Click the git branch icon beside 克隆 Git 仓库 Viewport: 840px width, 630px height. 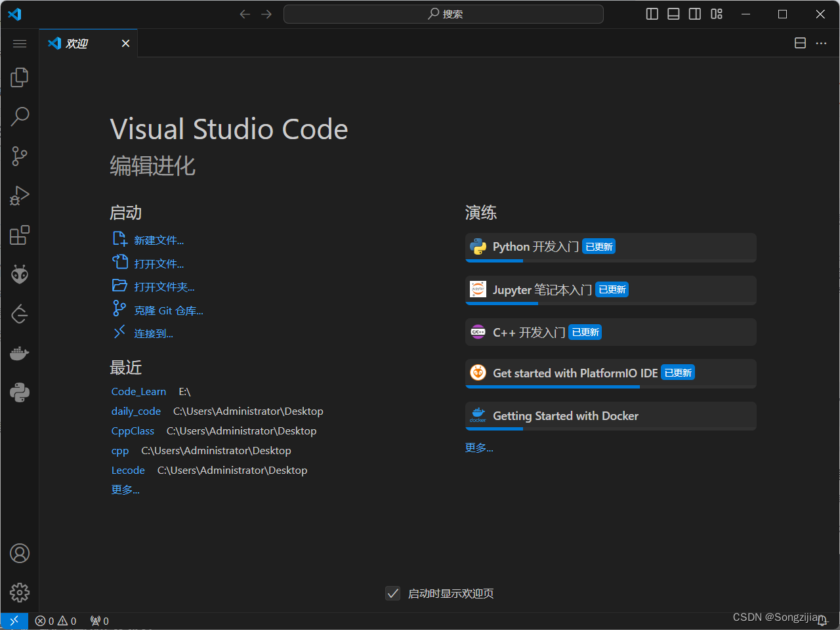119,308
